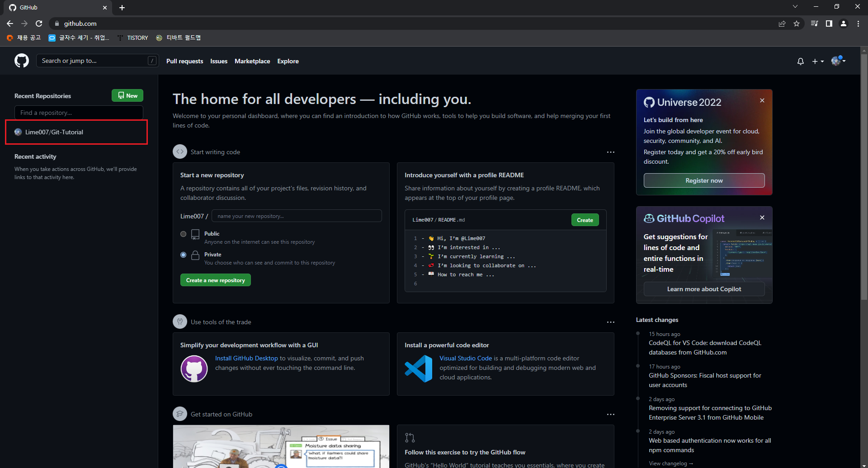This screenshot has height=468, width=868.
Task: Open options for Get started on GitHub
Action: [x=610, y=415]
